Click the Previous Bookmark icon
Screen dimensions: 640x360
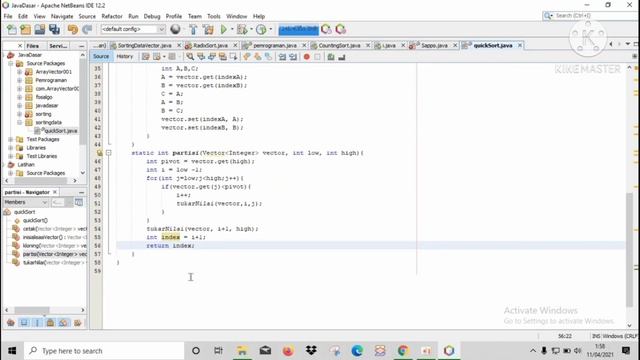[x=247, y=57]
